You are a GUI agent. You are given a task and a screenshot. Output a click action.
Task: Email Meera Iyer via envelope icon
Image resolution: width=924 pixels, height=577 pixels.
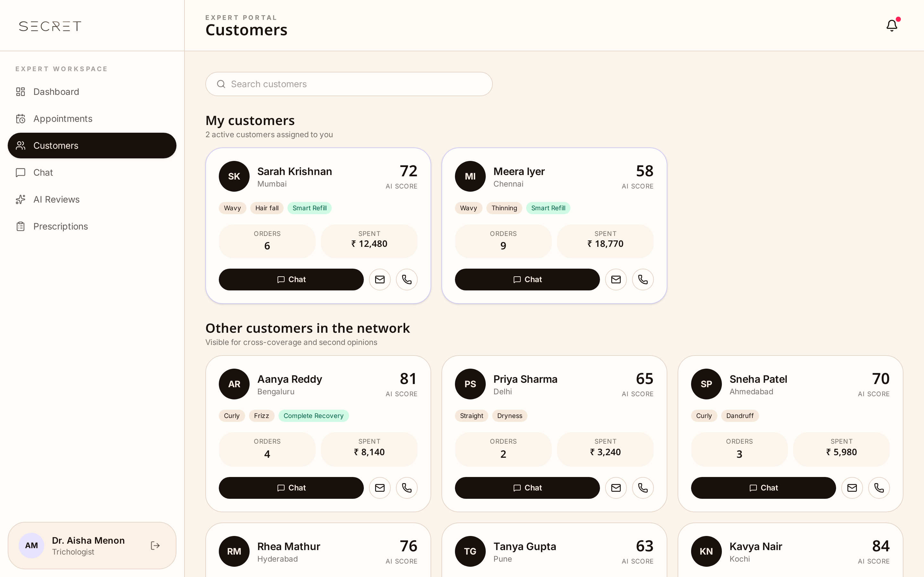(x=616, y=279)
